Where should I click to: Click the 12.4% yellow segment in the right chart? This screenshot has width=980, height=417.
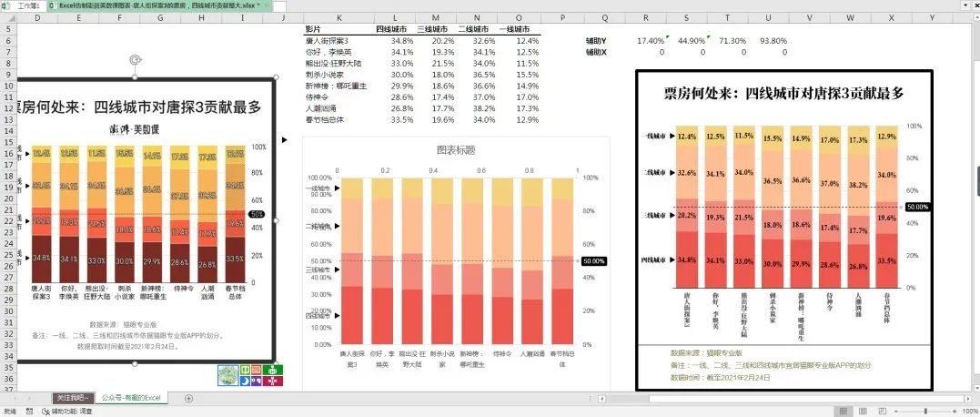coord(687,136)
